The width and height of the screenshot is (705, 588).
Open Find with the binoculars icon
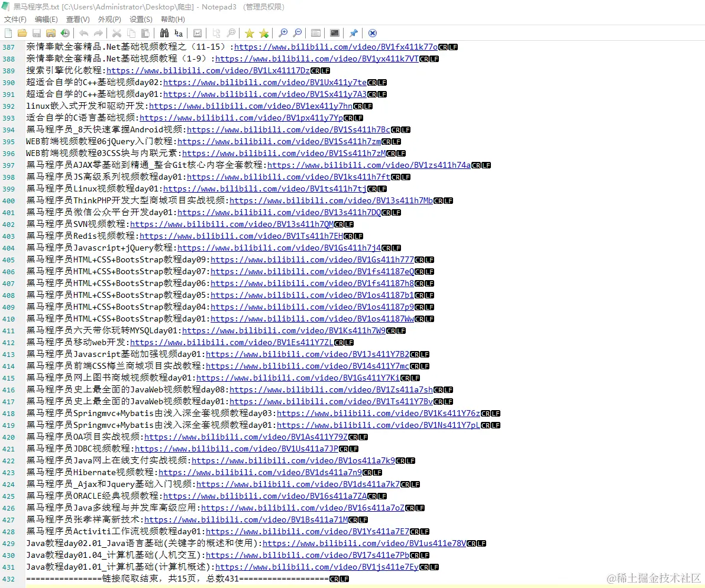[x=164, y=33]
